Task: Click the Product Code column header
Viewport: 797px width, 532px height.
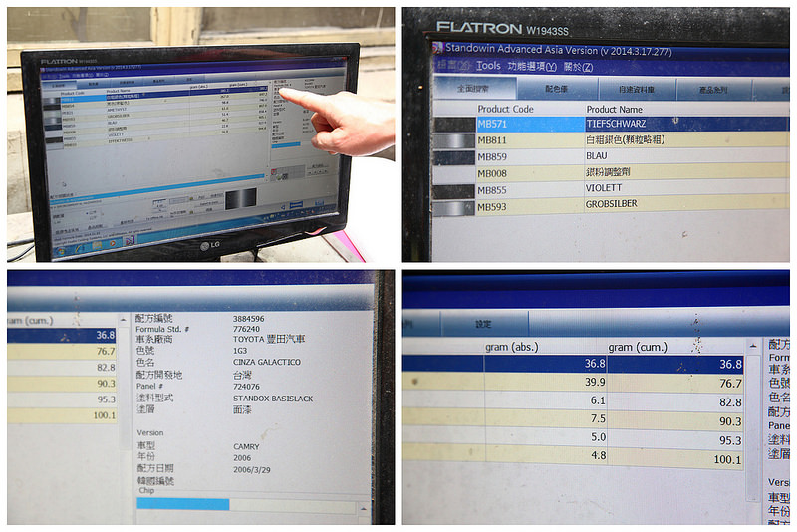Action: click(505, 109)
